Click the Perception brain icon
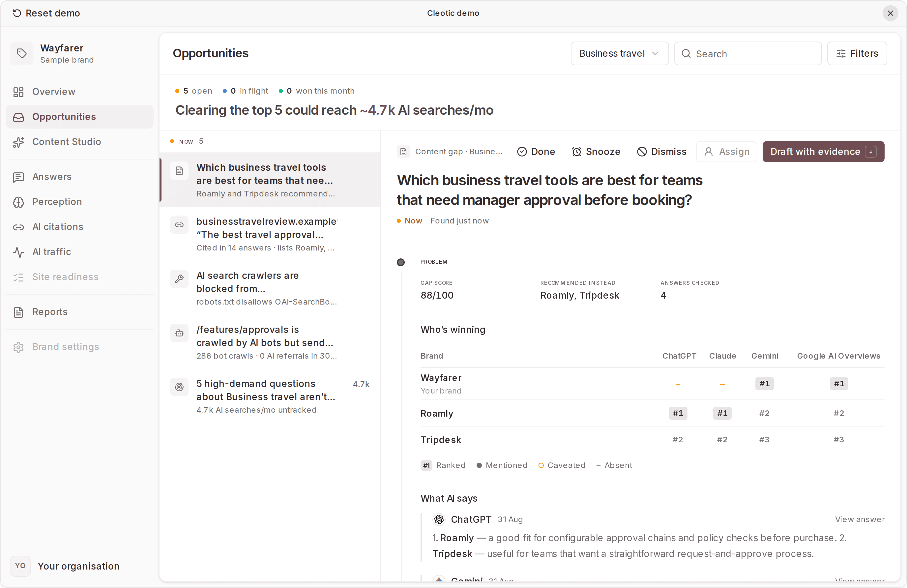This screenshot has height=588, width=907. (18, 202)
